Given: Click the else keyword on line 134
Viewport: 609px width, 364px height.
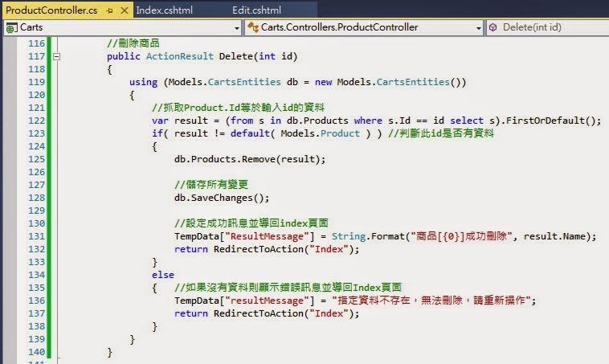Looking at the screenshot, I should coord(163,275).
